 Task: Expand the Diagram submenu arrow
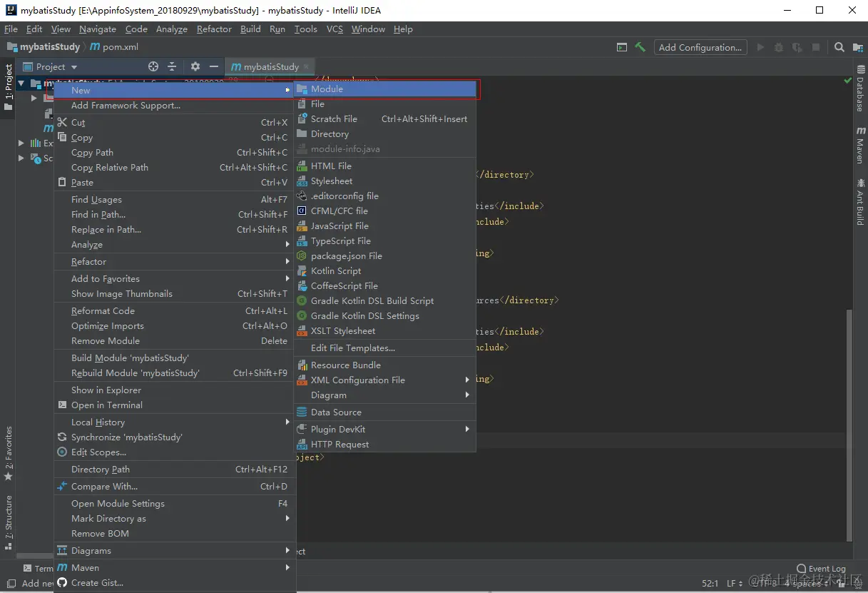pos(468,395)
